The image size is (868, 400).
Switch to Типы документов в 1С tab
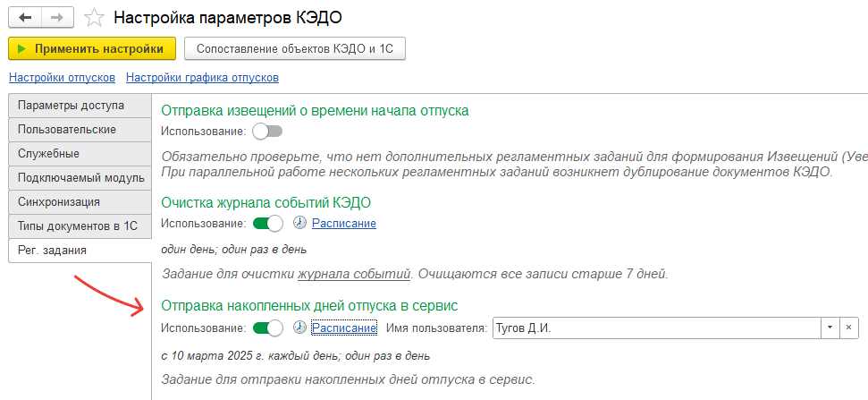tap(77, 226)
